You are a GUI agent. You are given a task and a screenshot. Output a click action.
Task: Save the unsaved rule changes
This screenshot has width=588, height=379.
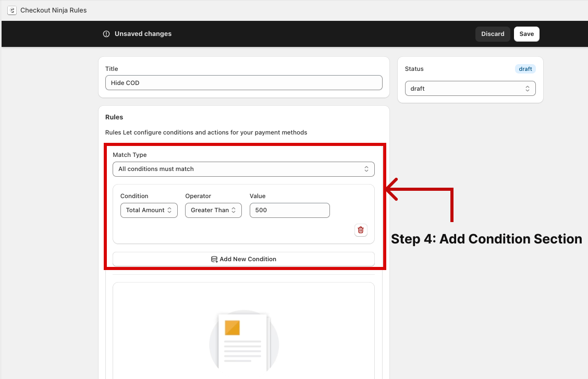point(526,34)
